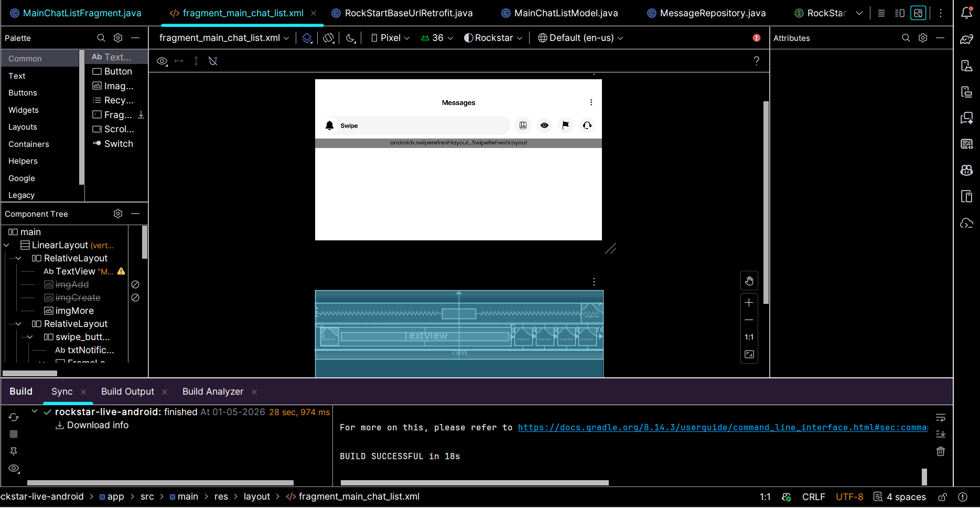Click Download info link
This screenshot has height=508, width=980.
point(98,425)
